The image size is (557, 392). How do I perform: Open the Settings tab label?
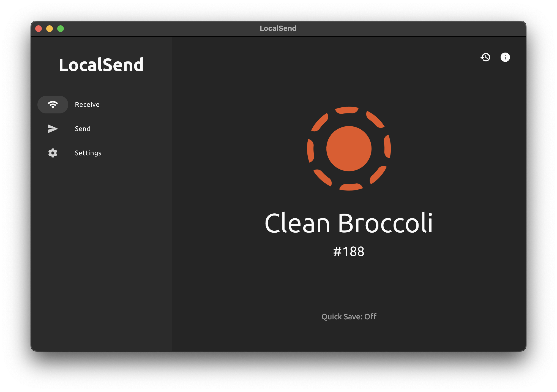(x=88, y=153)
